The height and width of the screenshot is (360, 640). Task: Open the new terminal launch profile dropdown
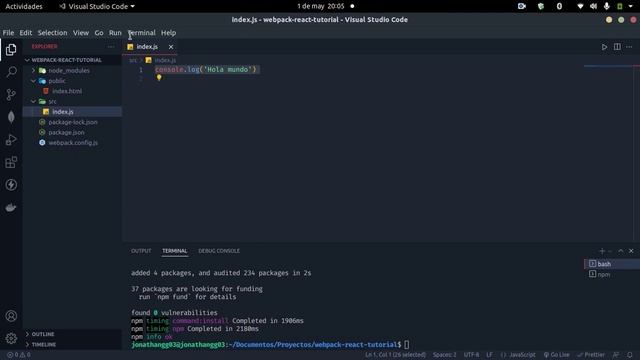[x=610, y=251]
